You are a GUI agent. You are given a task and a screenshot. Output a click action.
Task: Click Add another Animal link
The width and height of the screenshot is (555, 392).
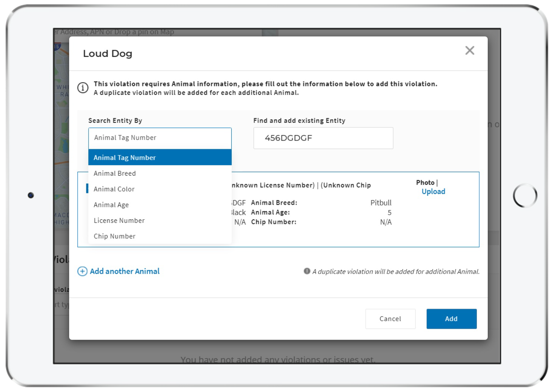click(125, 271)
